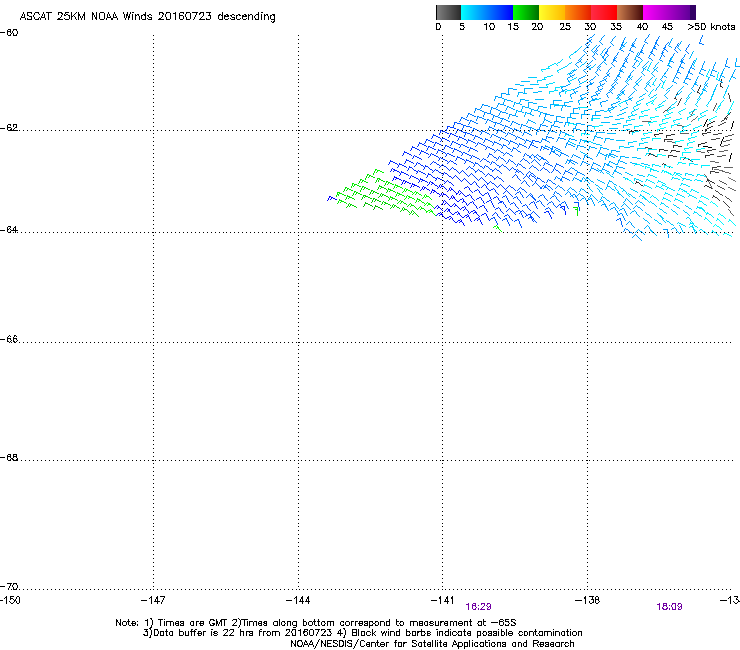Click the latitude label '-60'
The image size is (740, 650).
pos(9,33)
